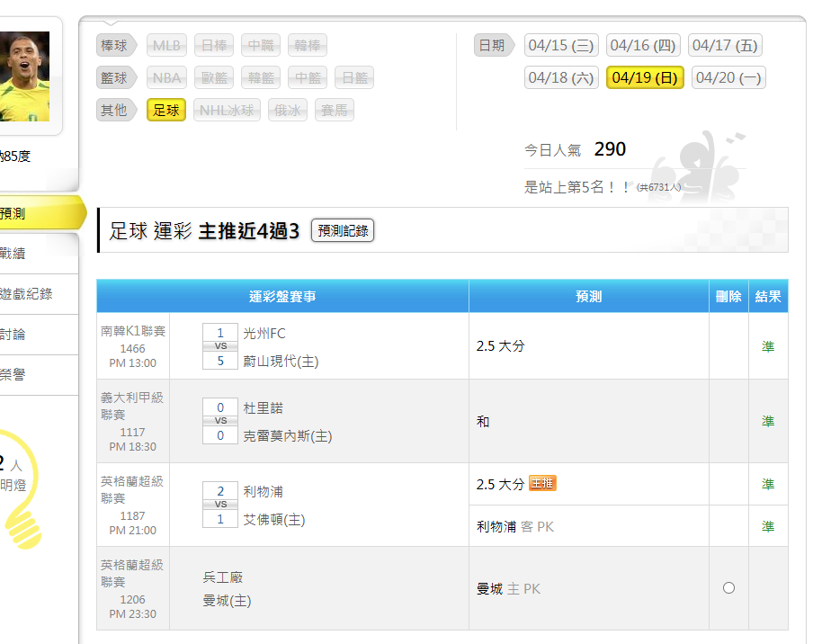Select the 賽馬 filter
The image size is (822, 644).
(x=334, y=110)
